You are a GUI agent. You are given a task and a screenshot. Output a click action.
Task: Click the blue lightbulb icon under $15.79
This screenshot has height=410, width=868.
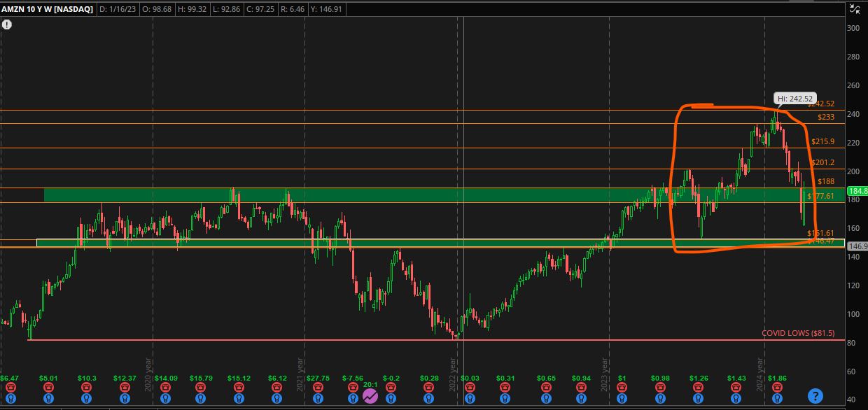[201, 397]
